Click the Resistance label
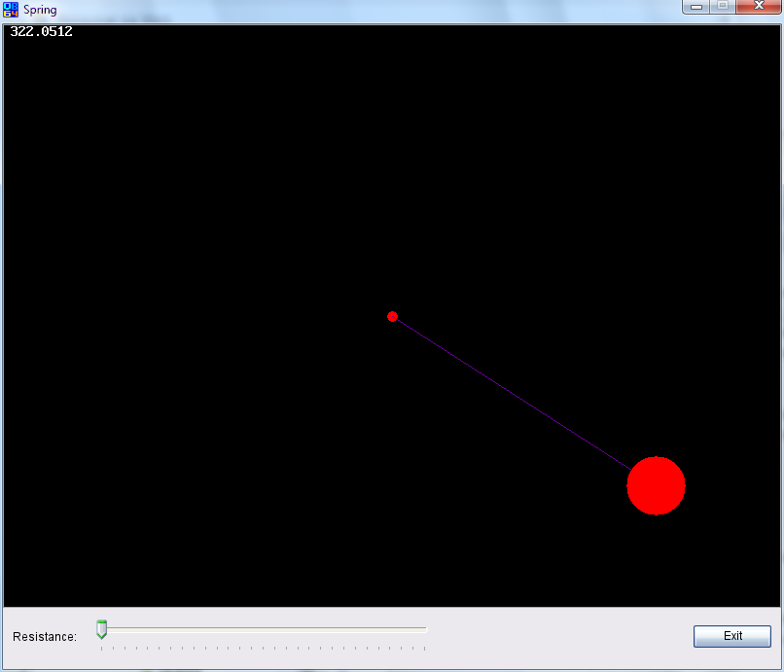 click(x=45, y=637)
